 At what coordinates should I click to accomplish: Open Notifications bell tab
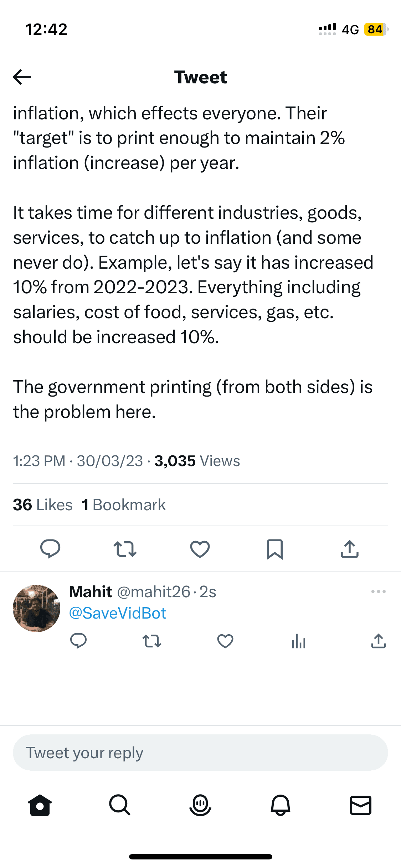point(281,805)
